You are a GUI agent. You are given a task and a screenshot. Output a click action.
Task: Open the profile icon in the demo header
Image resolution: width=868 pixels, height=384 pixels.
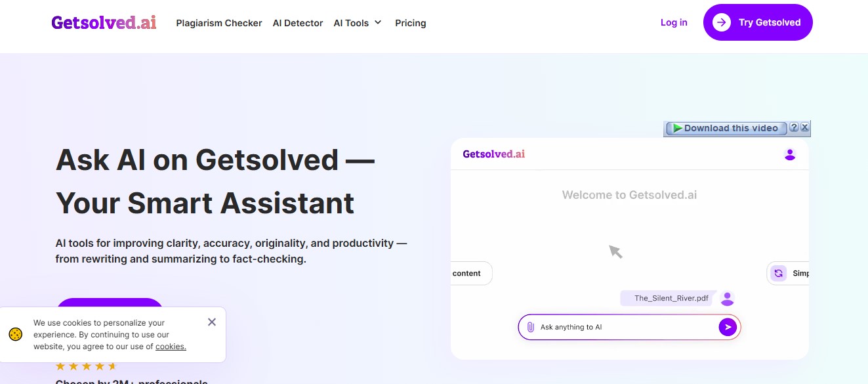click(x=790, y=154)
